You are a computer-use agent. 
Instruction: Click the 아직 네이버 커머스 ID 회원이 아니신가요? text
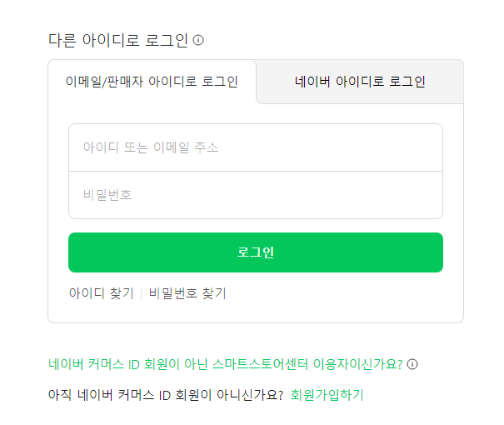pyautogui.click(x=166, y=394)
